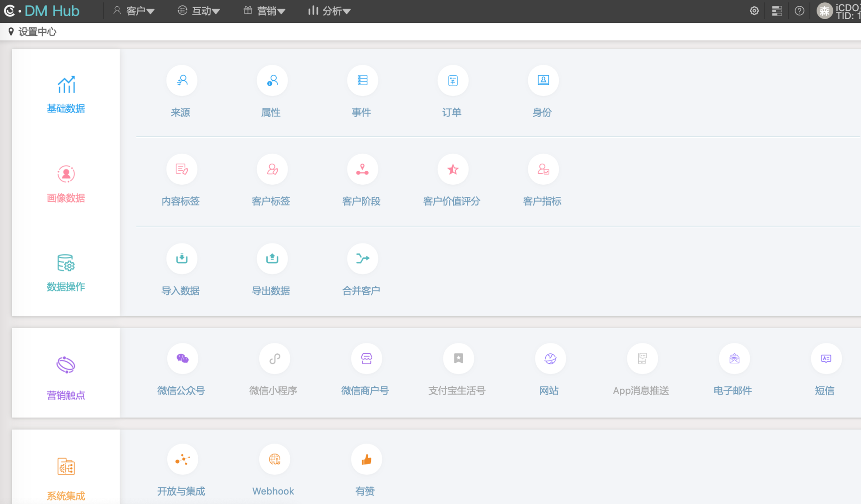Click the 导入数据 text label
Image resolution: width=861 pixels, height=504 pixels.
tap(180, 291)
